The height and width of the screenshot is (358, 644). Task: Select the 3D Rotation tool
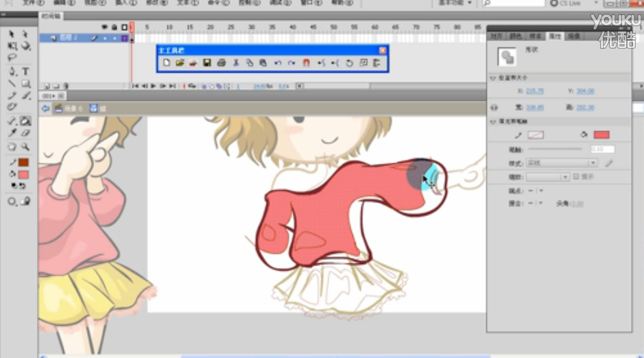(x=26, y=45)
